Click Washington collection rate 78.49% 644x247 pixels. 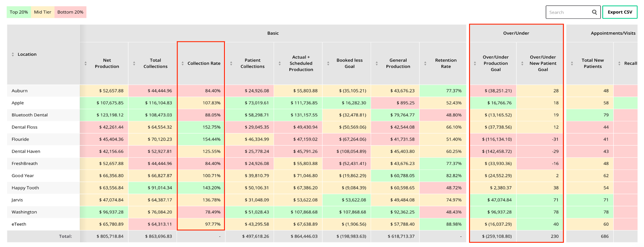click(x=201, y=212)
